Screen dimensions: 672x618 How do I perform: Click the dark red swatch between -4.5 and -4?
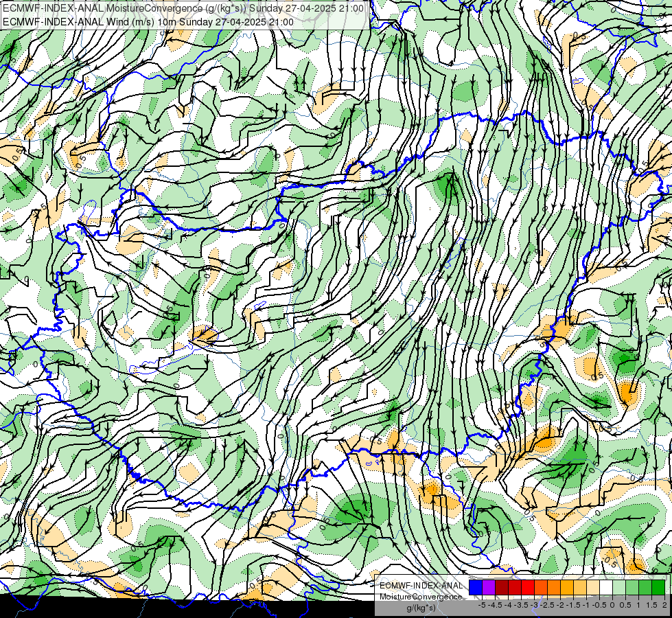[x=502, y=588]
